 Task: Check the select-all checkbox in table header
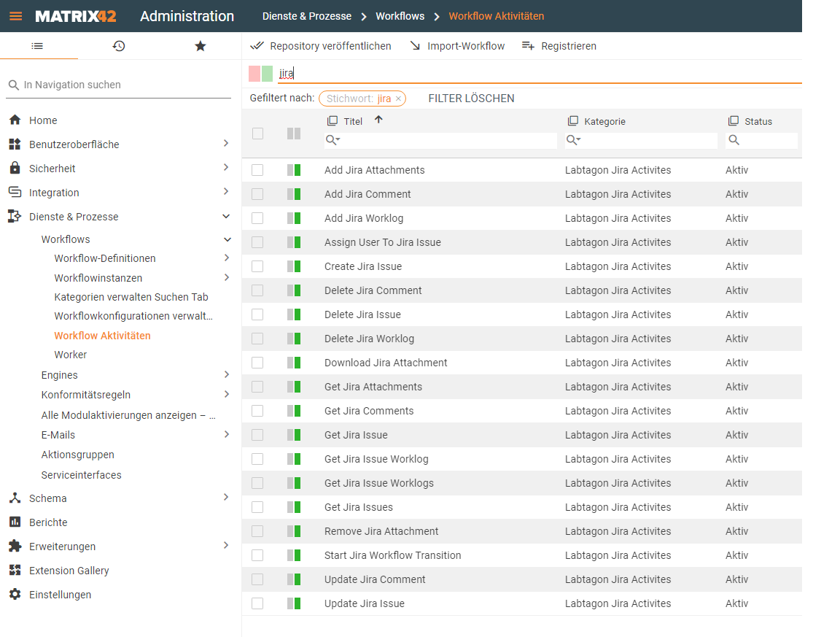tap(257, 134)
